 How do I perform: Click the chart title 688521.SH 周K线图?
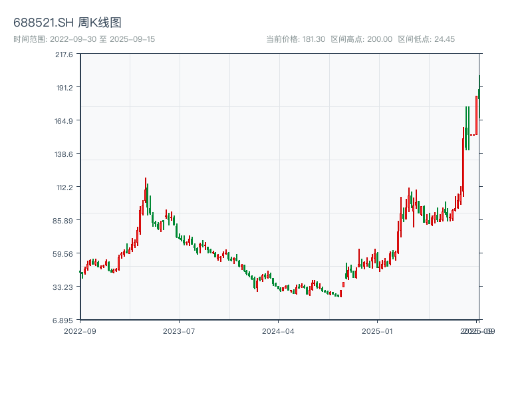[67, 23]
